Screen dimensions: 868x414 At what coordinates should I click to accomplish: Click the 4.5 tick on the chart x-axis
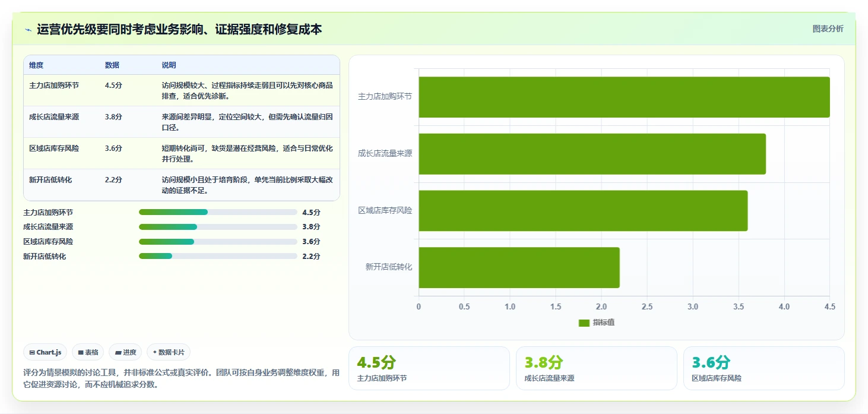coord(830,306)
